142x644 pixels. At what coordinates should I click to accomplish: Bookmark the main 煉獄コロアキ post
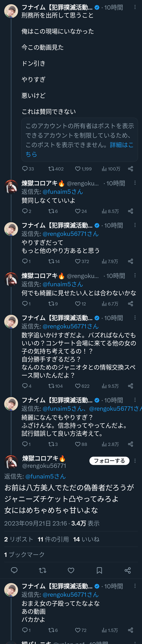[x=99, y=570]
